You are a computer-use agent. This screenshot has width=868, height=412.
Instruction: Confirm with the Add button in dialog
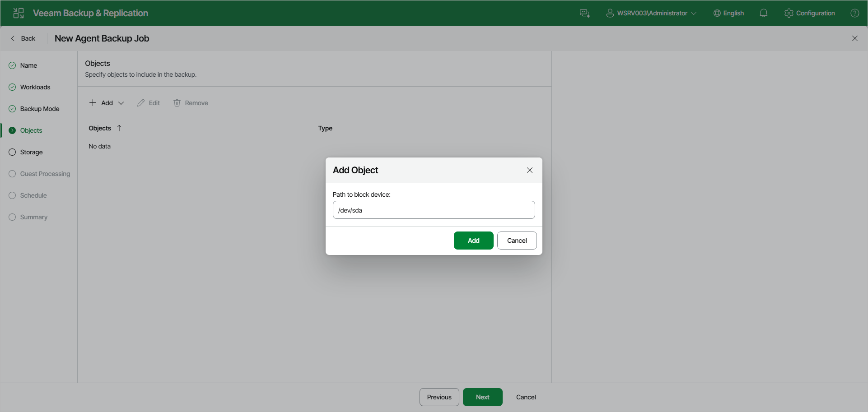tap(473, 241)
